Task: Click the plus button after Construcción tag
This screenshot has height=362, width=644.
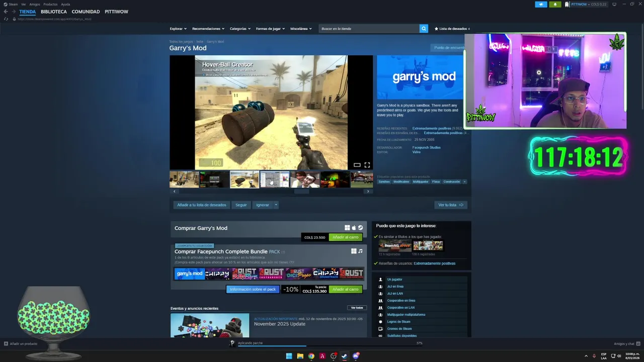Action: [x=464, y=182]
